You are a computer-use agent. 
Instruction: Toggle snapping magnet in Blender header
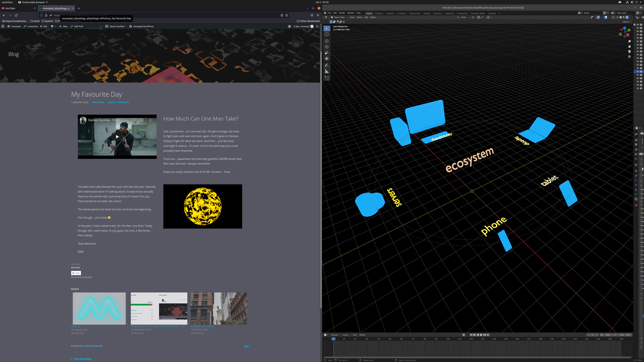tap(478, 17)
